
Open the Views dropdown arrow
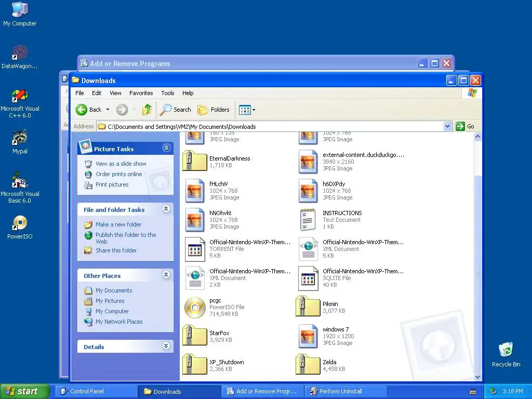pos(254,110)
